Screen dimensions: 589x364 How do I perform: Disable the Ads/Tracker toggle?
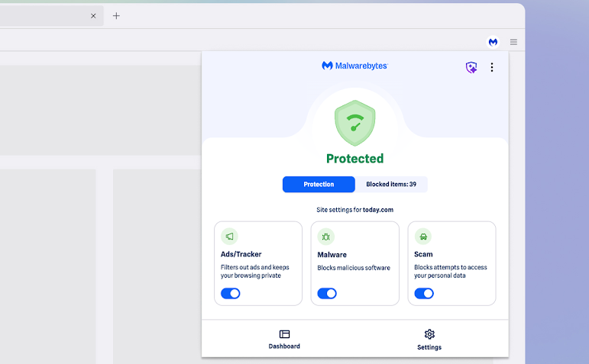230,294
